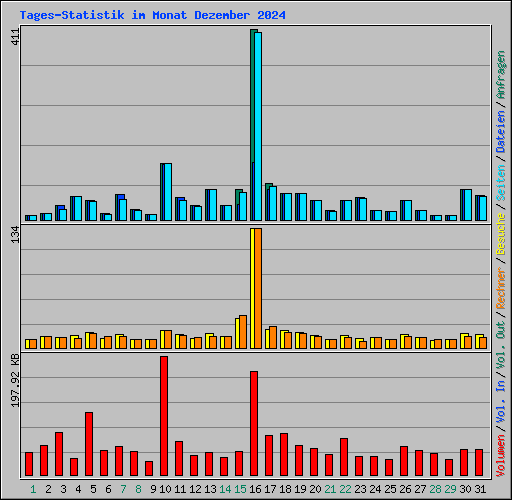
Task: Click day label '30' on the x-axis
Action: [465, 489]
